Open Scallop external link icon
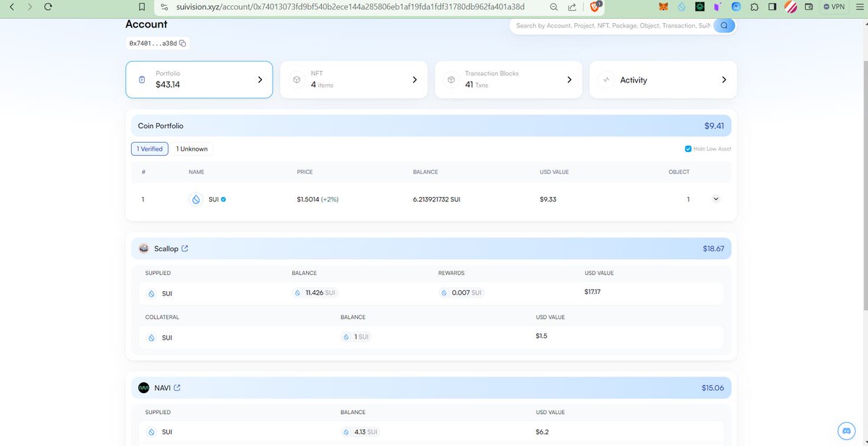Image resolution: width=868 pixels, height=446 pixels. 184,248
